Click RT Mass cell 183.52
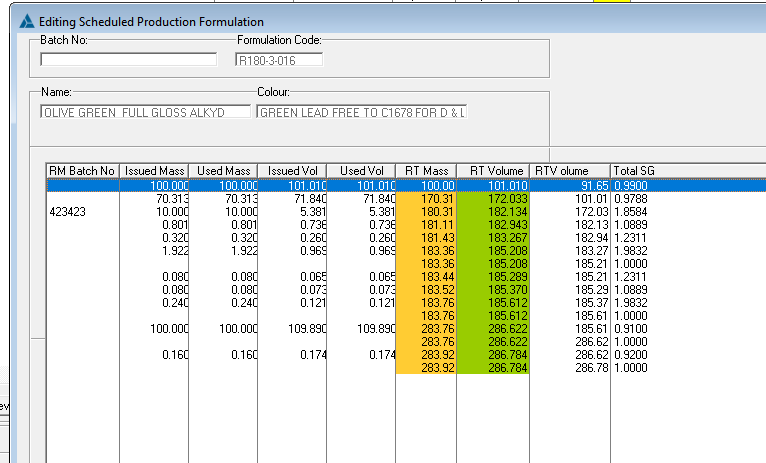This screenshot has height=463, width=766. coord(426,290)
